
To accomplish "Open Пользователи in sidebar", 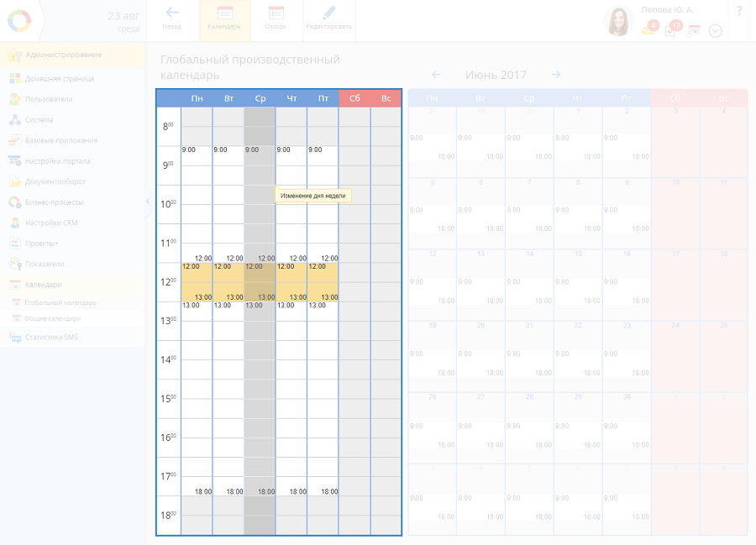I will [72, 99].
